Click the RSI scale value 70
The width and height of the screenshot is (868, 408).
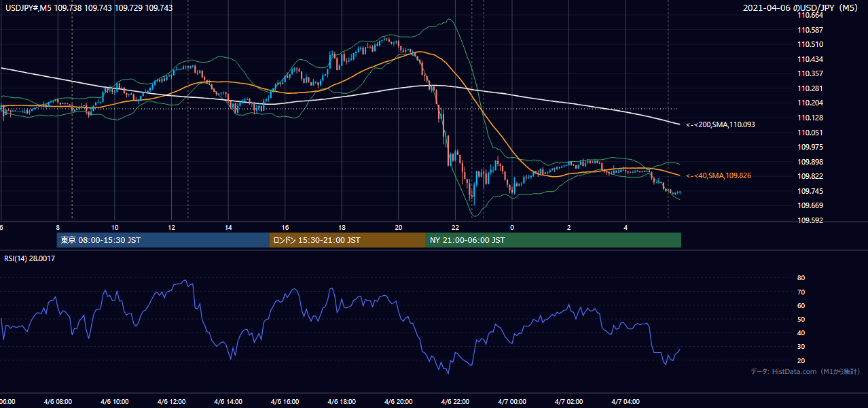(801, 292)
